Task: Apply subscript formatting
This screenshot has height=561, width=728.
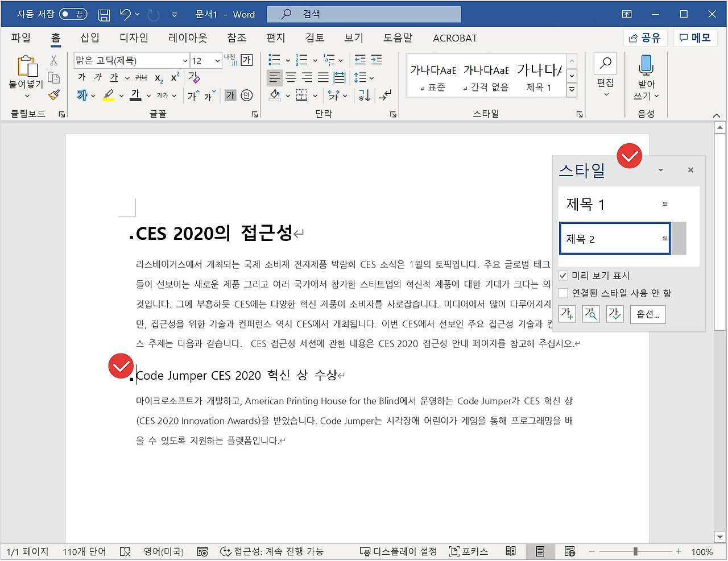Action: pos(159,78)
